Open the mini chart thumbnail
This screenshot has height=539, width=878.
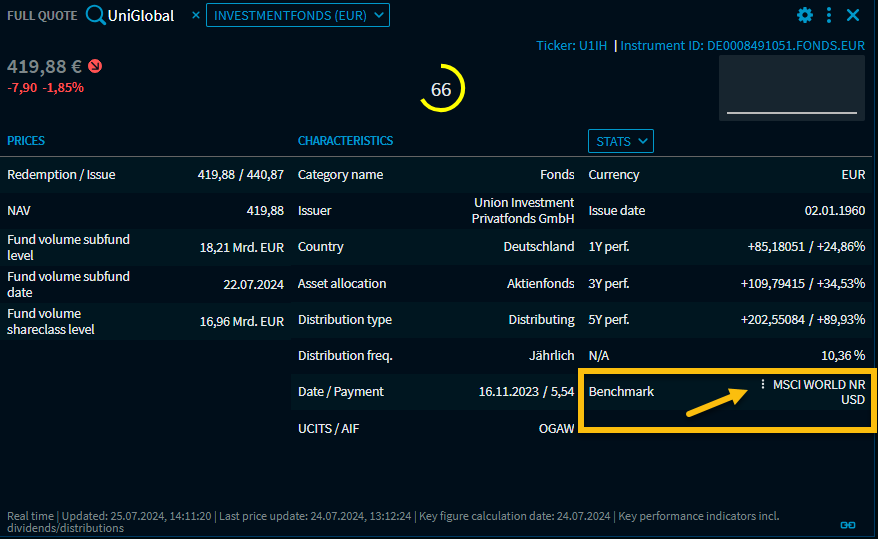point(791,88)
